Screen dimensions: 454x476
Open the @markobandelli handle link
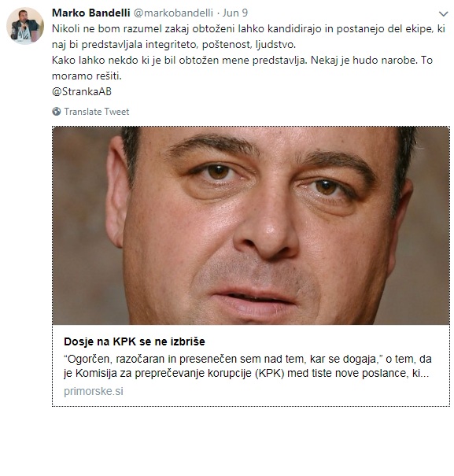coord(173,13)
